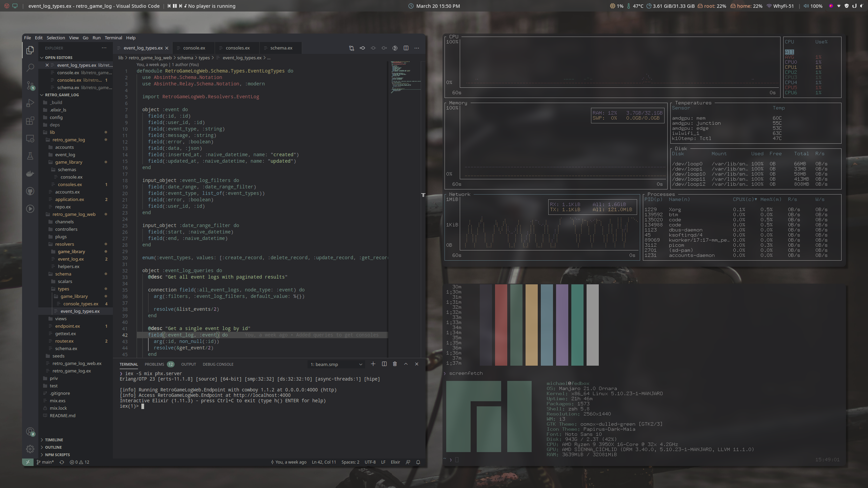Open the Run and Debug view
The image size is (868, 488).
click(30, 103)
